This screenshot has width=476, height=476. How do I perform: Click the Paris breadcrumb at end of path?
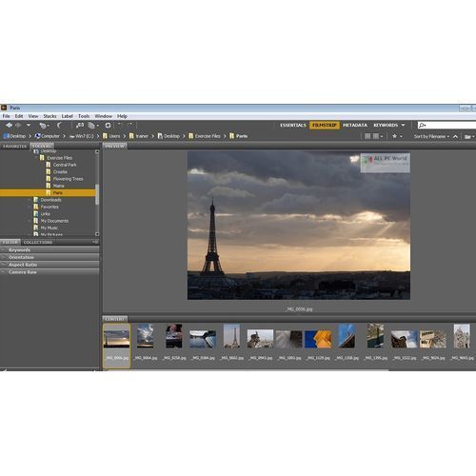pyautogui.click(x=239, y=136)
